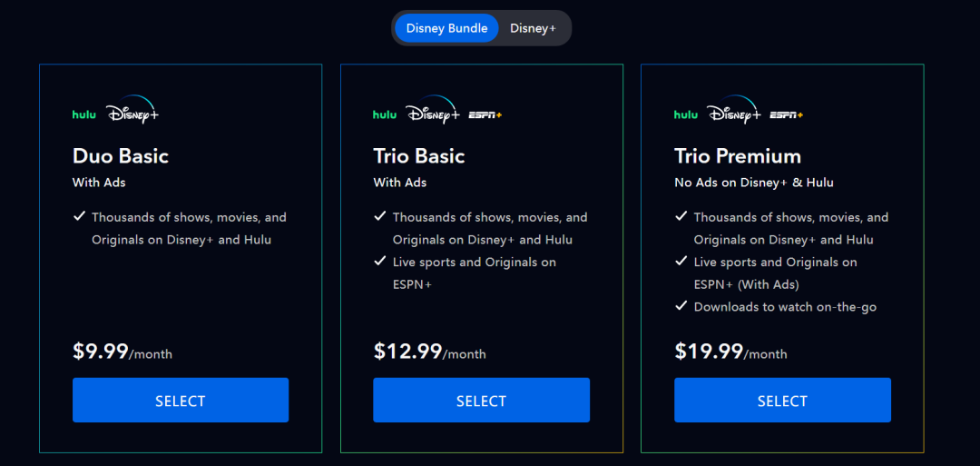Viewport: 980px width, 466px height.
Task: Click the Hulu logo in Trio Basic card
Action: 385,115
